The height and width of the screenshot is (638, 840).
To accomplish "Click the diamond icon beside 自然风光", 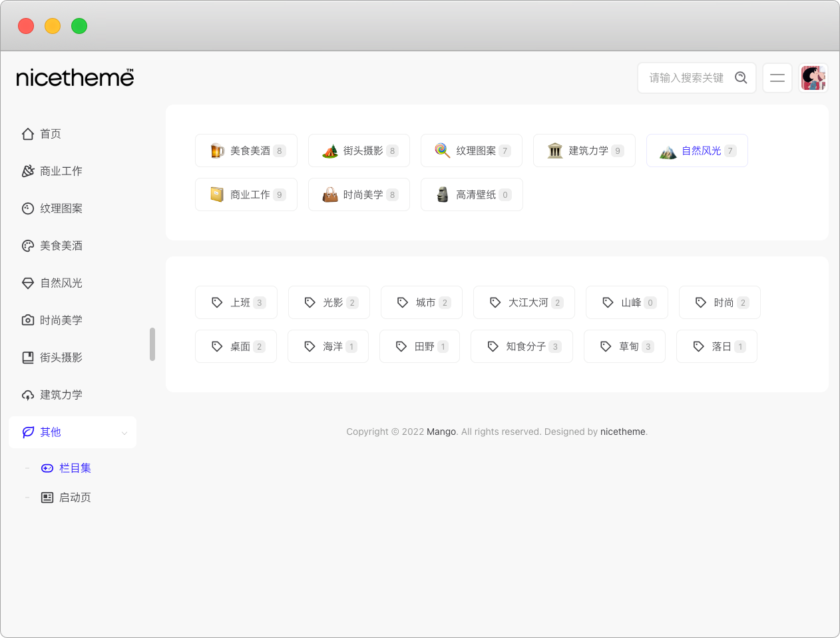I will 28,283.
